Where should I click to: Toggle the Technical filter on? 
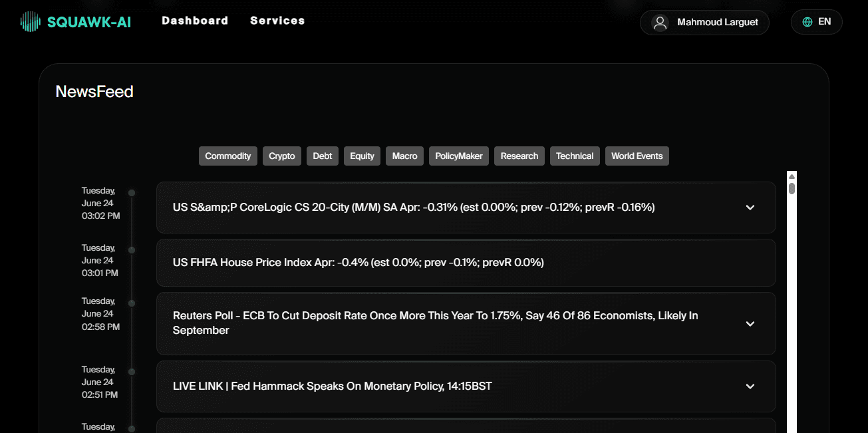coord(575,156)
